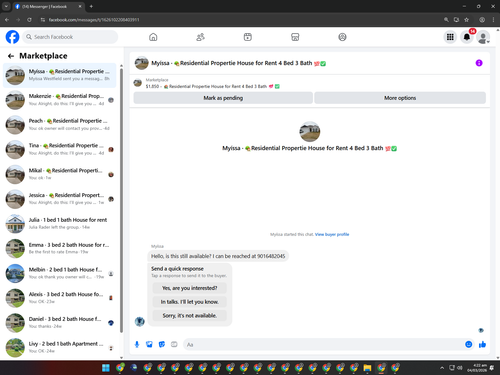The width and height of the screenshot is (500, 375).
Task: Open browser zoom magnifier icon
Action: (x=446, y=20)
